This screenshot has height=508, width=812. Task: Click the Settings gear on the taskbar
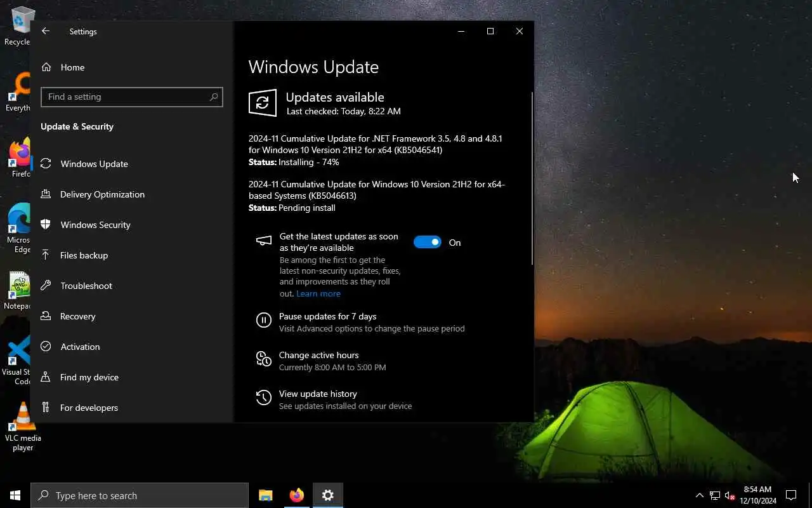click(x=327, y=495)
